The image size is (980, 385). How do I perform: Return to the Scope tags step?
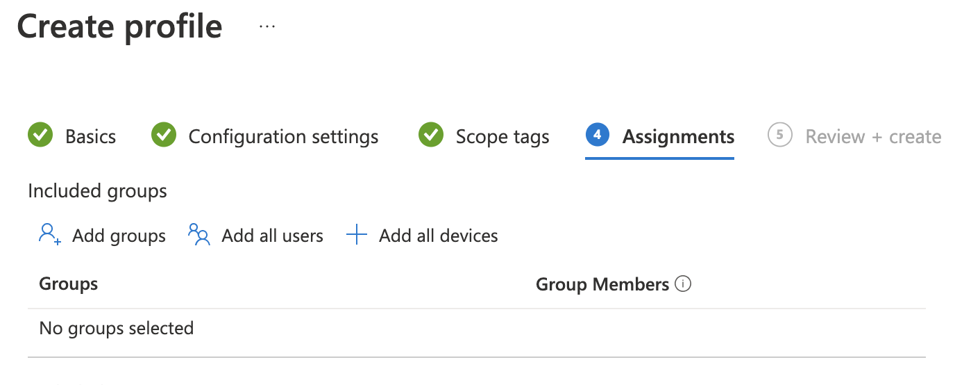[502, 136]
